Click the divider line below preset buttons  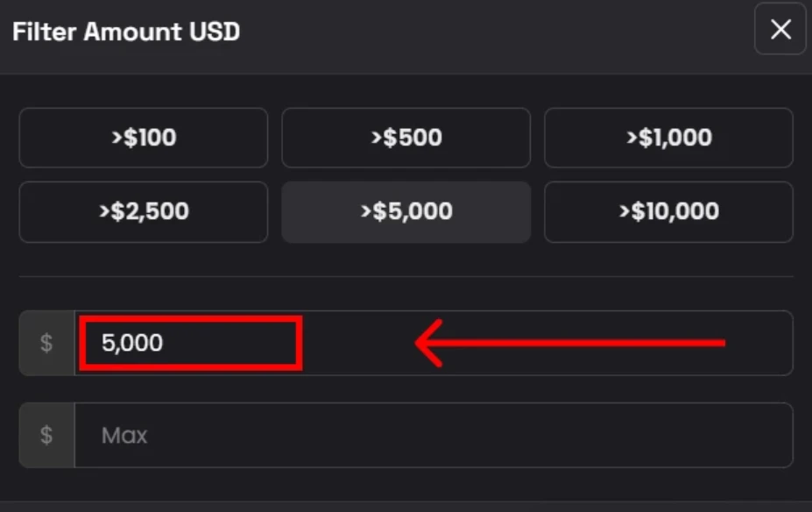pos(406,277)
